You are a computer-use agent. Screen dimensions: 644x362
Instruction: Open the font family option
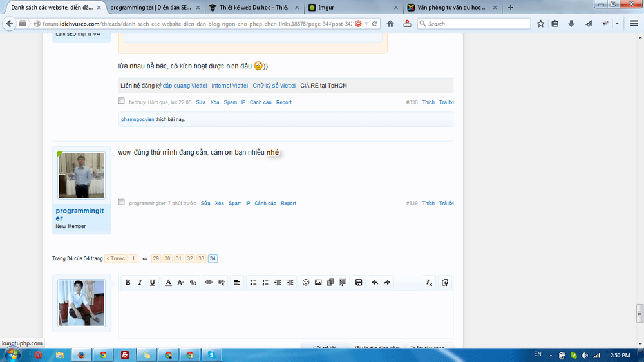point(193,282)
